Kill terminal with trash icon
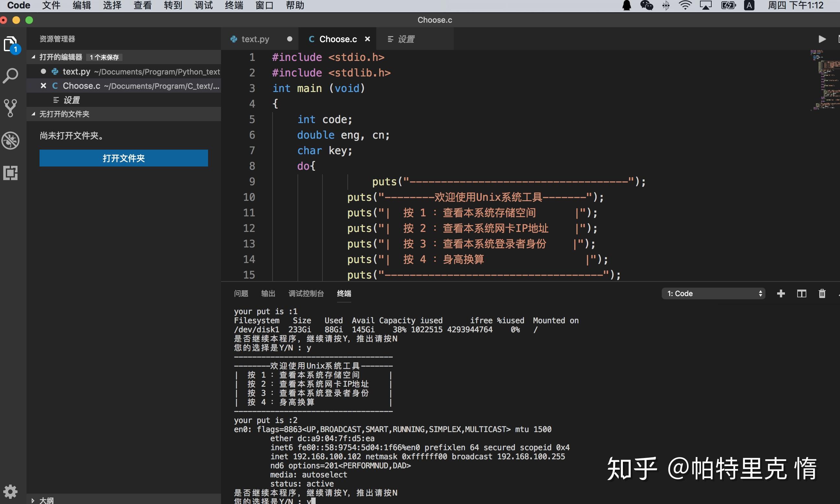Image resolution: width=840 pixels, height=504 pixels. pyautogui.click(x=822, y=293)
